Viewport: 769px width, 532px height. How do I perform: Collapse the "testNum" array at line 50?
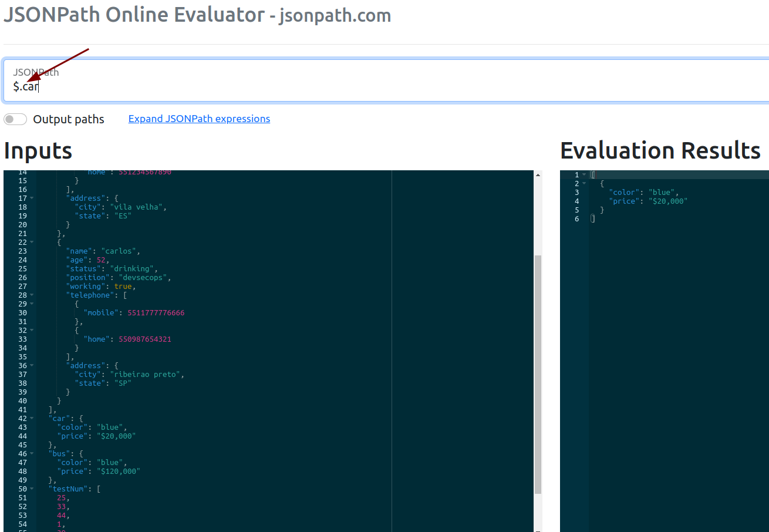click(32, 489)
